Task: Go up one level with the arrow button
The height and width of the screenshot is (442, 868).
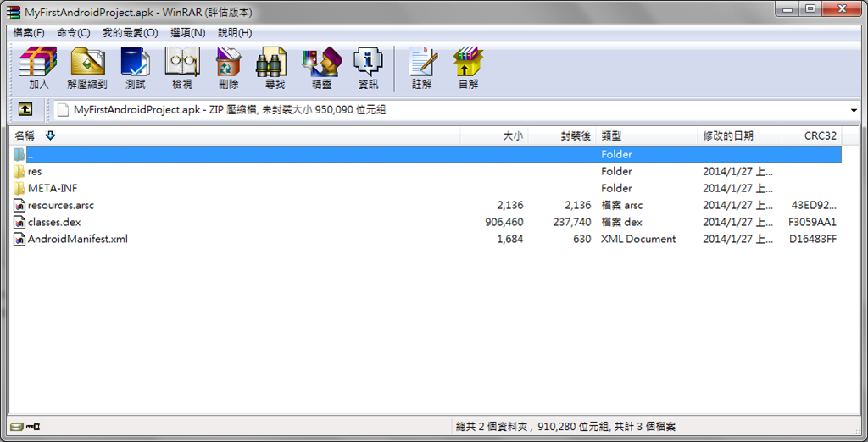Action: [25, 109]
